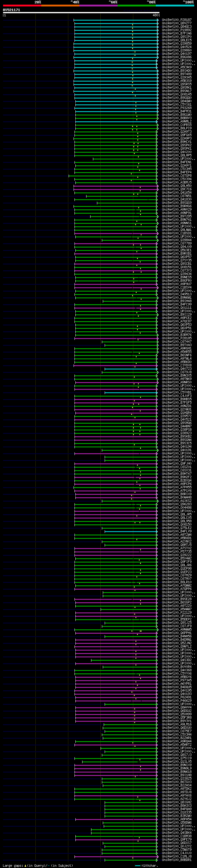197x868 pixels.
Task: Click the UniRef100_Q08145 label
Action: pyautogui.click(x=177, y=94)
